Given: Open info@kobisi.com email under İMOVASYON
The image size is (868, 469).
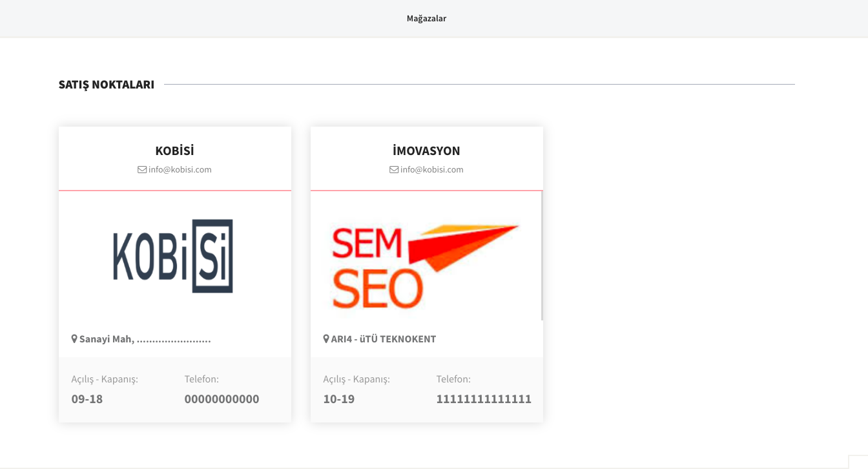Looking at the screenshot, I should pyautogui.click(x=432, y=170).
